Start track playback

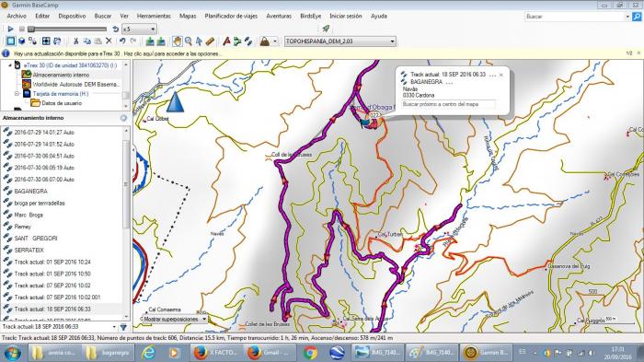(x=10, y=29)
